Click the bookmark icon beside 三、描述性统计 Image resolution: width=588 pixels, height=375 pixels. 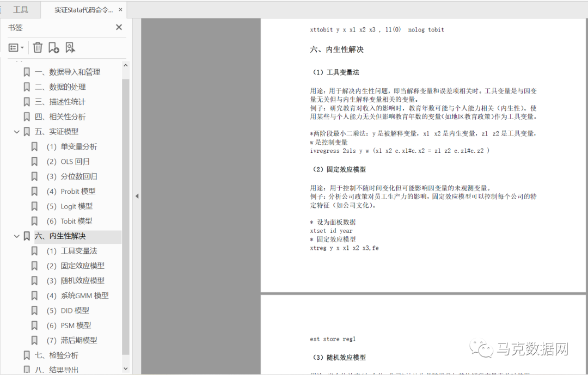coord(27,101)
